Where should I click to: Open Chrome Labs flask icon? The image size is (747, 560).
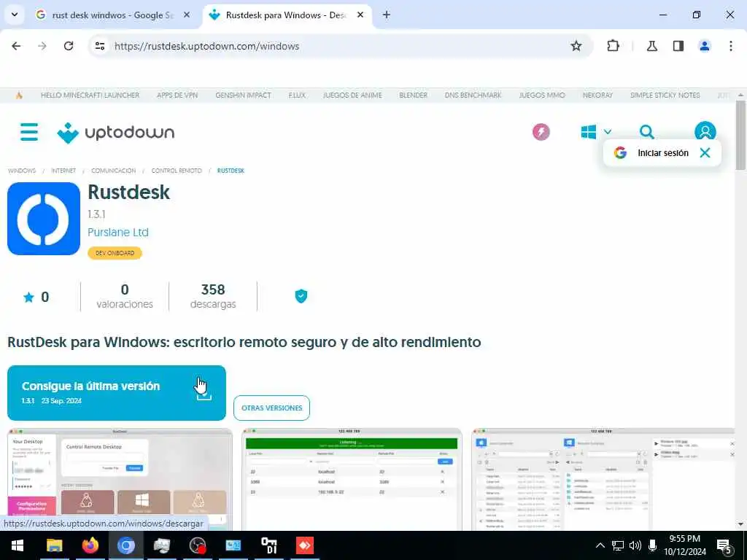[x=651, y=46]
